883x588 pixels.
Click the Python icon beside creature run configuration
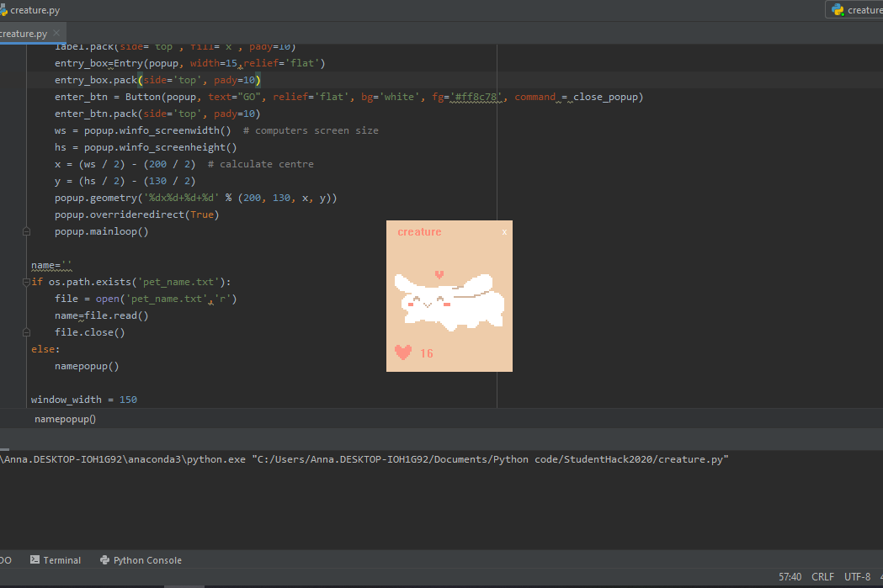click(x=838, y=10)
